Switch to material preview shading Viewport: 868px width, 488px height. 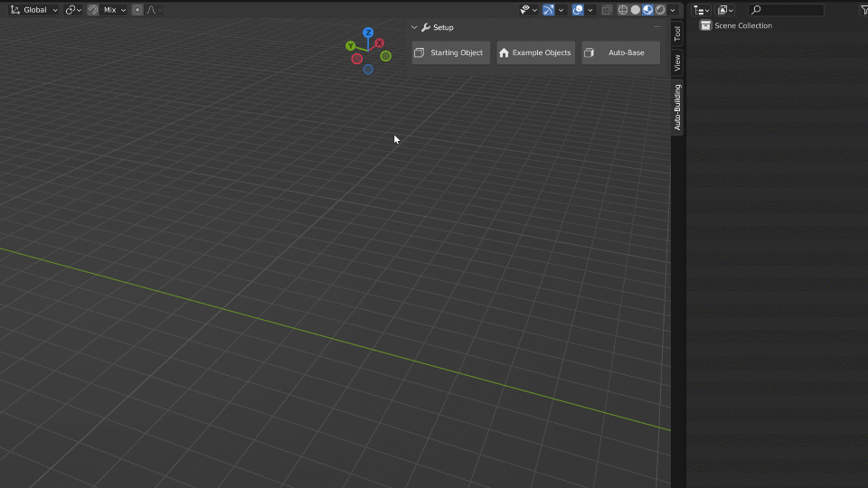tap(647, 10)
